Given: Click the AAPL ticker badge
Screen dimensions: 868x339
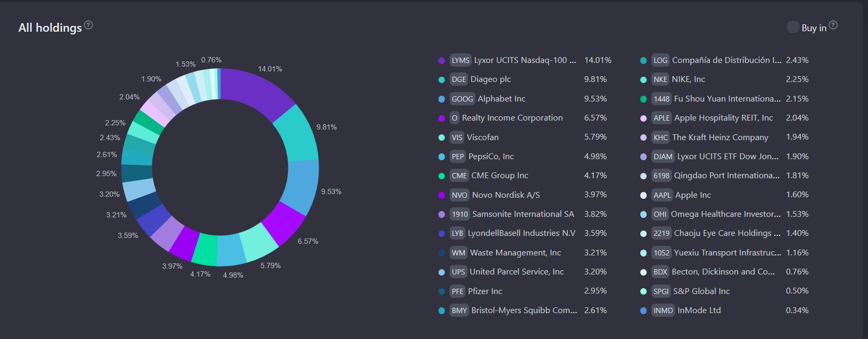Looking at the screenshot, I should (x=661, y=195).
